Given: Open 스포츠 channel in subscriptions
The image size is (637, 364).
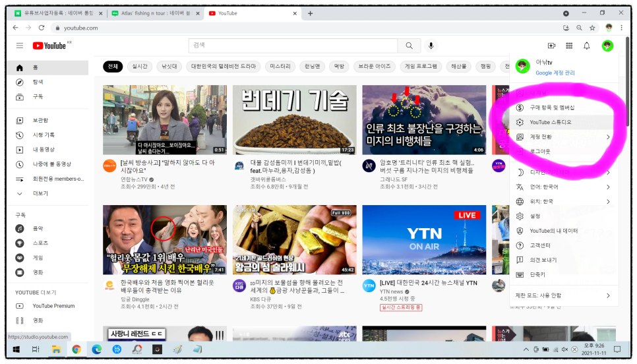Looking at the screenshot, I should click(48, 243).
